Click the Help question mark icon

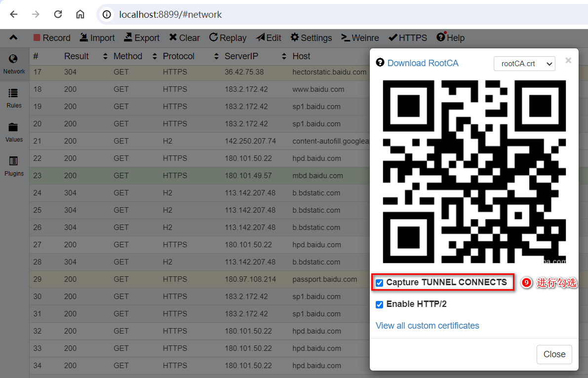(441, 38)
